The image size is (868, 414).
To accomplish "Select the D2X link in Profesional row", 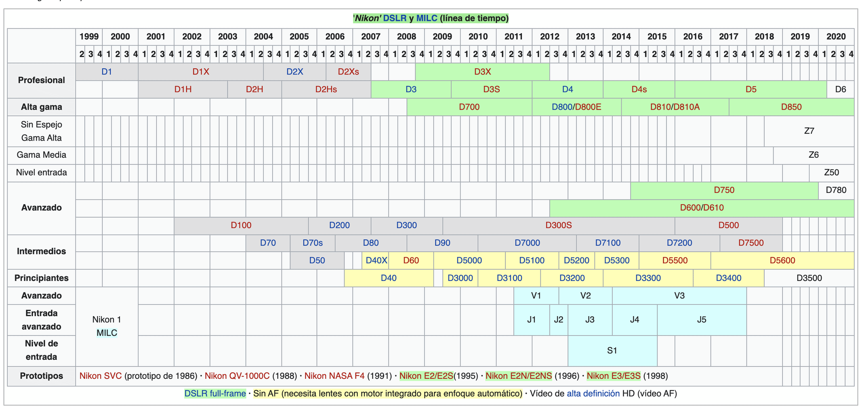I will (x=294, y=72).
